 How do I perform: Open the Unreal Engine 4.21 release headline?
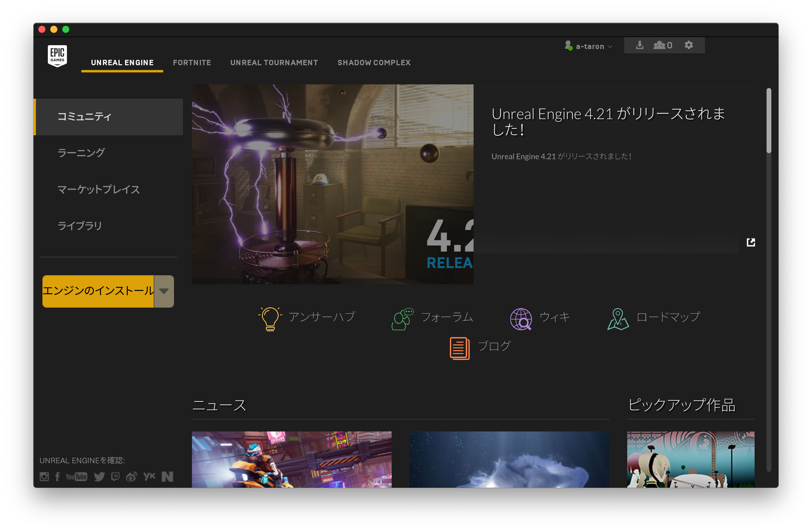click(608, 121)
